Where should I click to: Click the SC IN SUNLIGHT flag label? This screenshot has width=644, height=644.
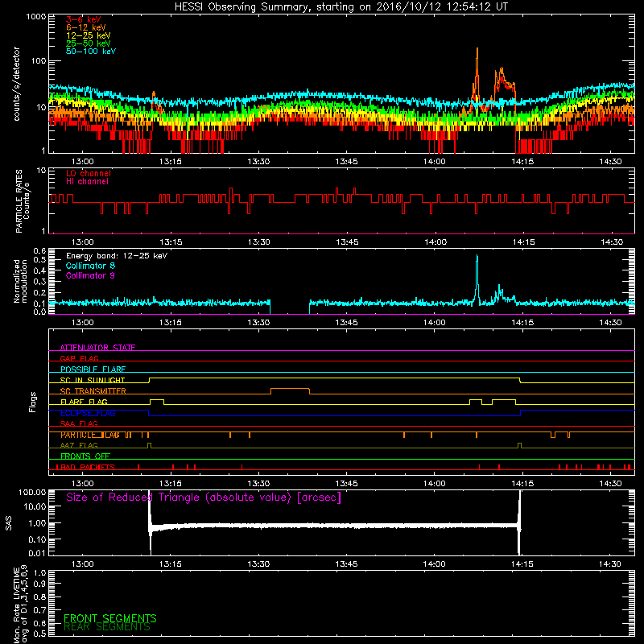[x=93, y=380]
